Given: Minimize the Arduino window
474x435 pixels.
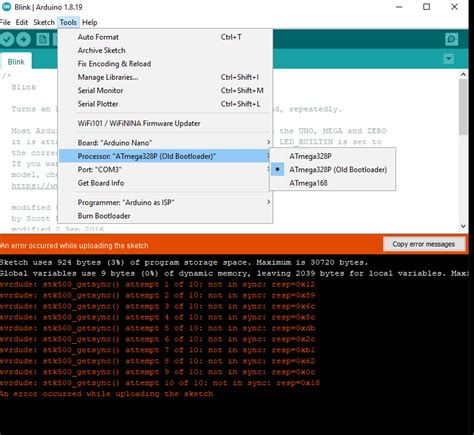Looking at the screenshot, I should tap(399, 7).
